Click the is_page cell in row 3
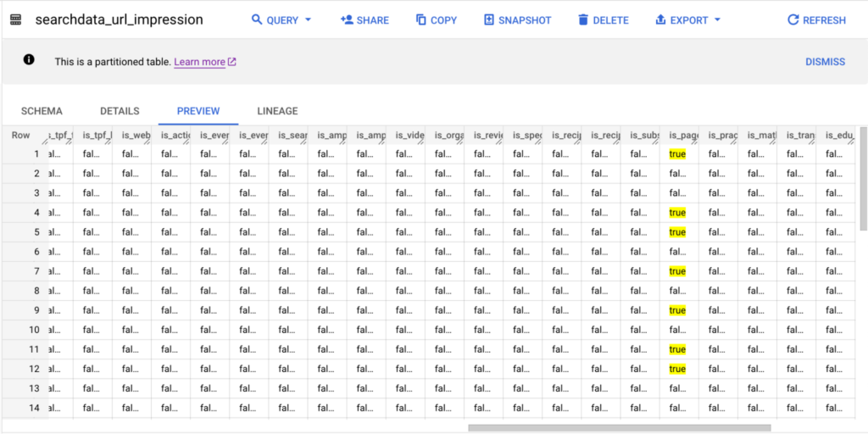 click(679, 193)
